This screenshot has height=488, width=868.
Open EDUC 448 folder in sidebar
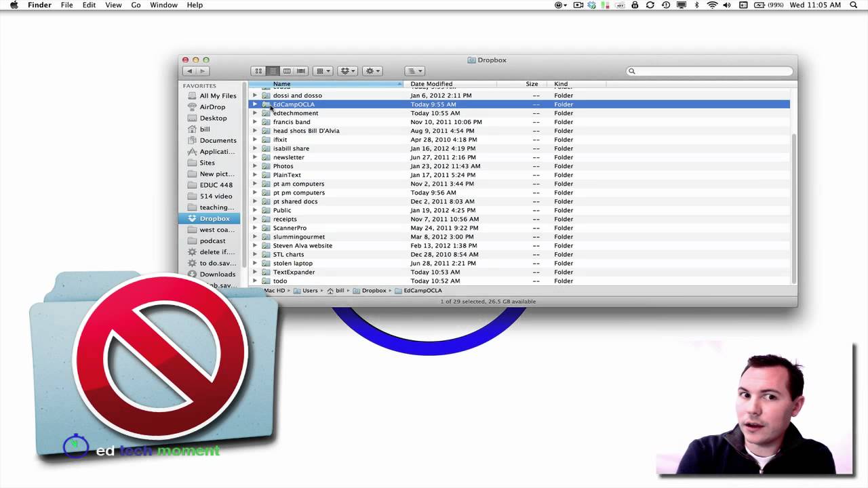pyautogui.click(x=212, y=185)
